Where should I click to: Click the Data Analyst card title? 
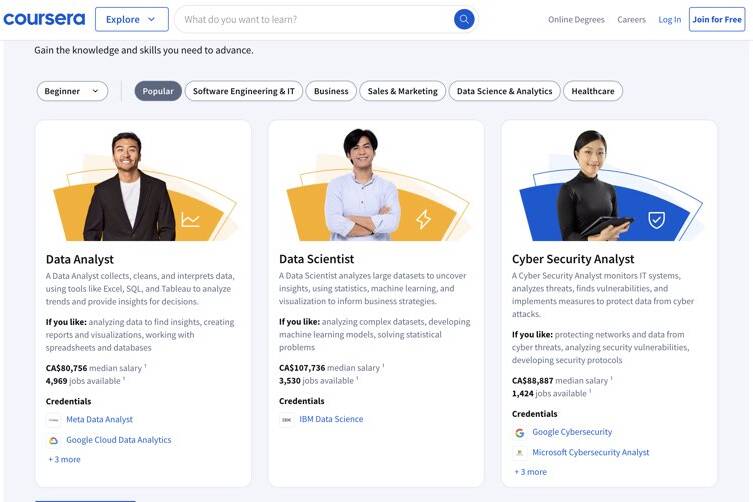pyautogui.click(x=80, y=259)
